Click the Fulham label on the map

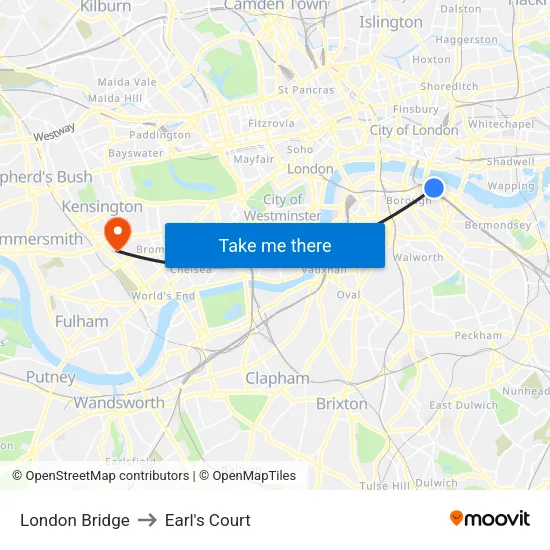click(x=82, y=322)
